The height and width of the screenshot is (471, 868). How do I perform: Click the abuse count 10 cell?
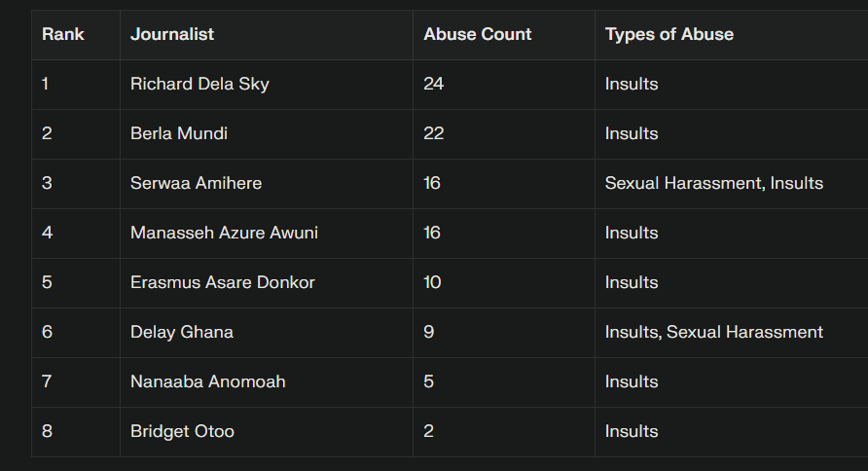(433, 282)
